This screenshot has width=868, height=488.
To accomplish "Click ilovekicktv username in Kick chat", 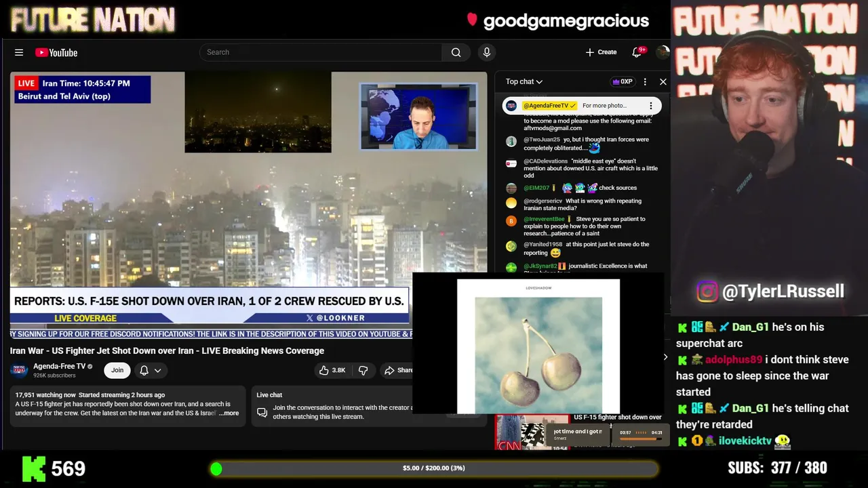I will (x=745, y=441).
